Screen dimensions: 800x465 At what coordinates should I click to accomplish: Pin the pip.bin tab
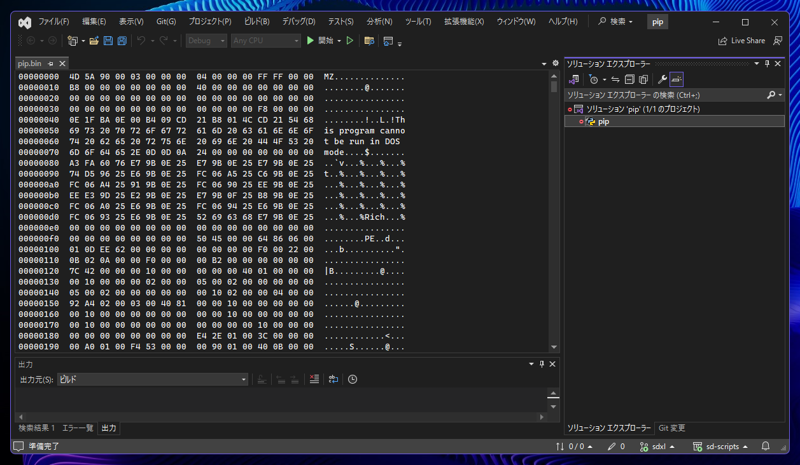click(x=51, y=63)
